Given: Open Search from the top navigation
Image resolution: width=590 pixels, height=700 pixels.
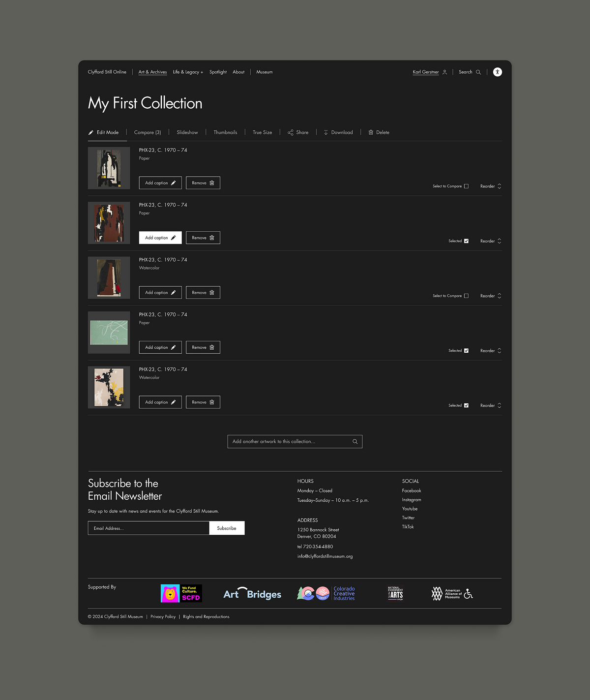Looking at the screenshot, I should pos(469,72).
